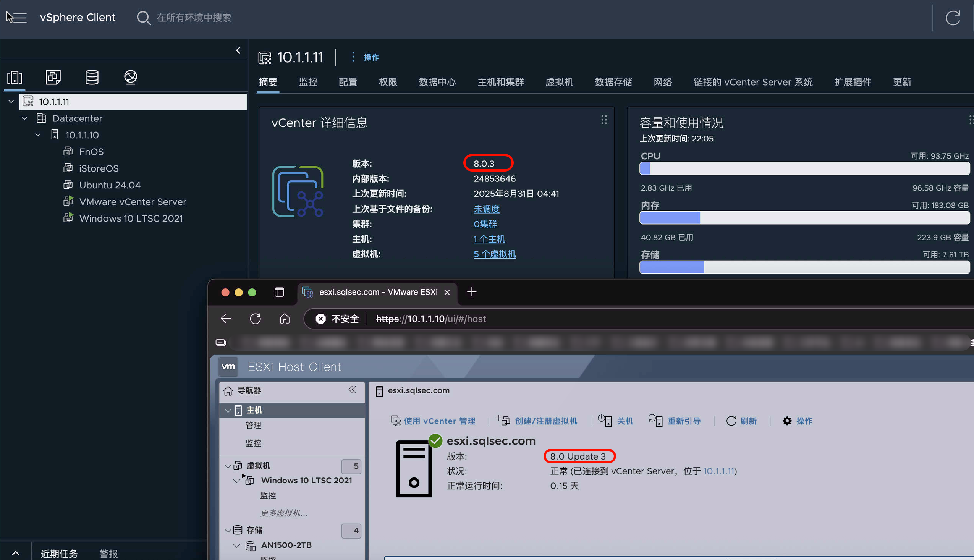Viewport: 974px width, 560px height.
Task: Select Ubuntu 24.04 in the inventory tree
Action: coord(110,185)
